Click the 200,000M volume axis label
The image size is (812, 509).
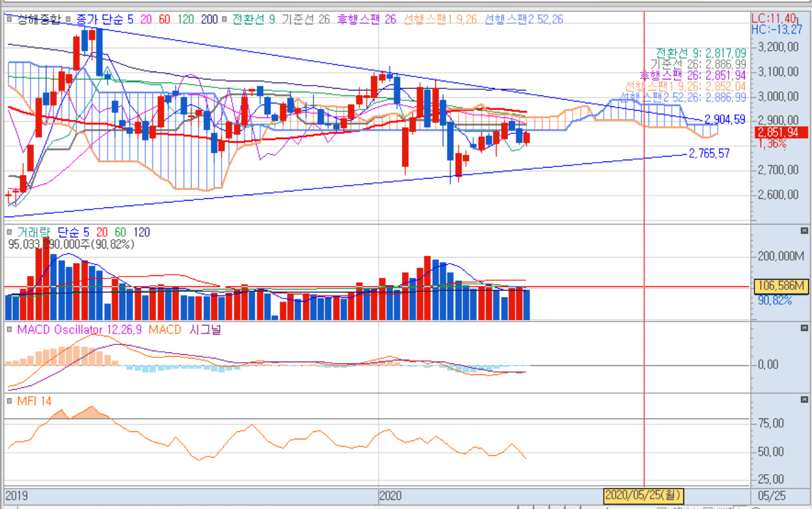point(781,256)
